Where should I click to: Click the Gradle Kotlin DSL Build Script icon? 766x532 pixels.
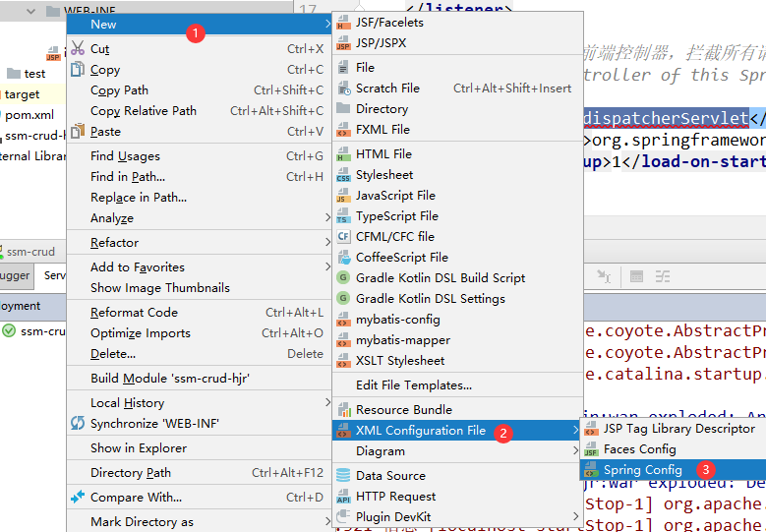point(343,278)
